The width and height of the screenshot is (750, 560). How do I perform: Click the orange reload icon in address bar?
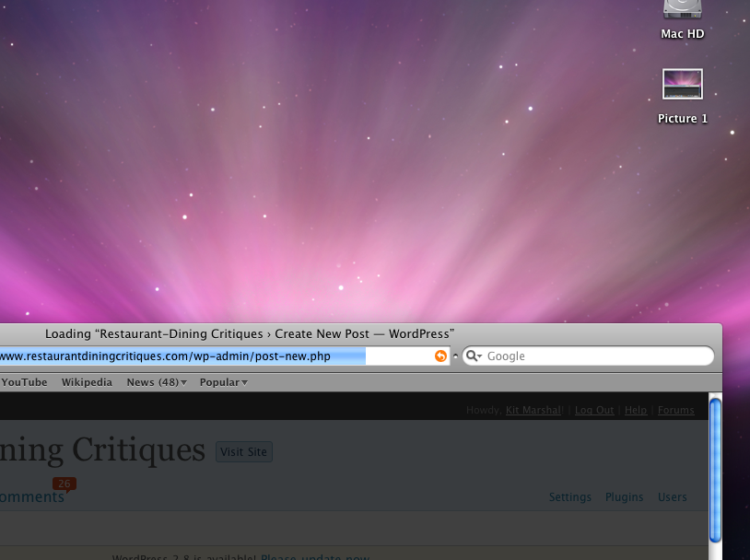coord(440,356)
